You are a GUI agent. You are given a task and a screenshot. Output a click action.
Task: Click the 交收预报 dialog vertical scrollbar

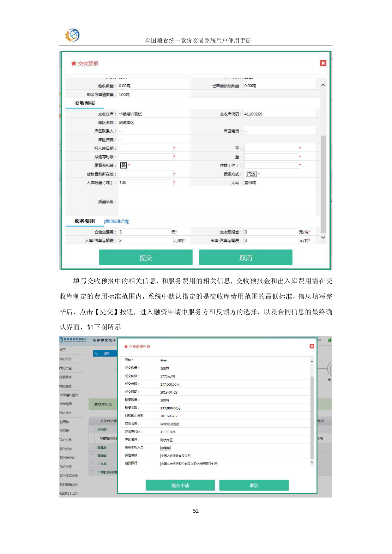point(323,184)
